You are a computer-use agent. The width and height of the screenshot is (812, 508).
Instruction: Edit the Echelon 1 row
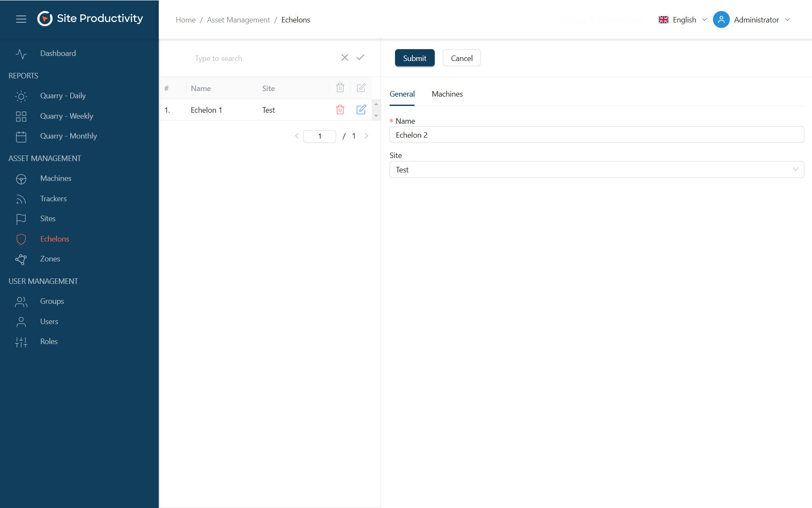[361, 110]
